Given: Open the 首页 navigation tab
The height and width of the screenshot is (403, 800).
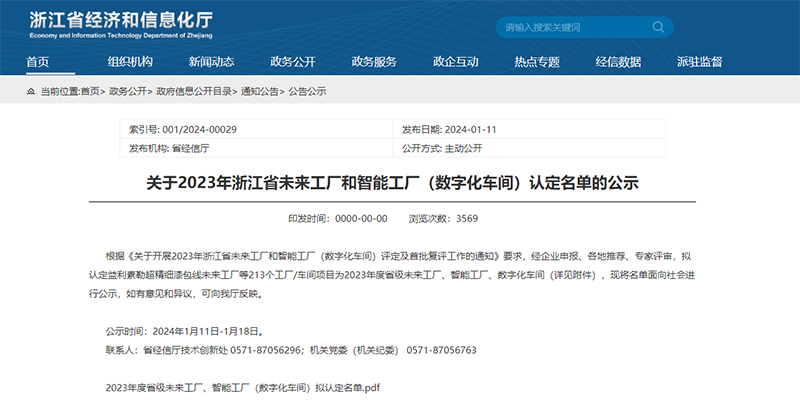Looking at the screenshot, I should point(37,62).
